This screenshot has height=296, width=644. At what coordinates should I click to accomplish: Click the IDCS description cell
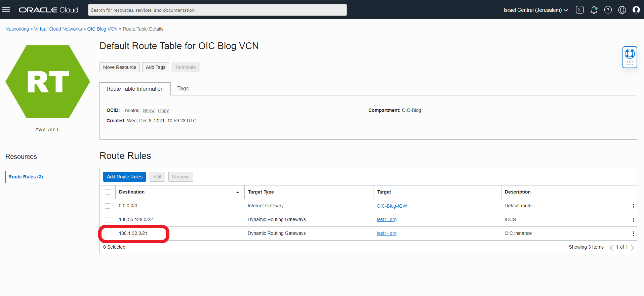510,219
